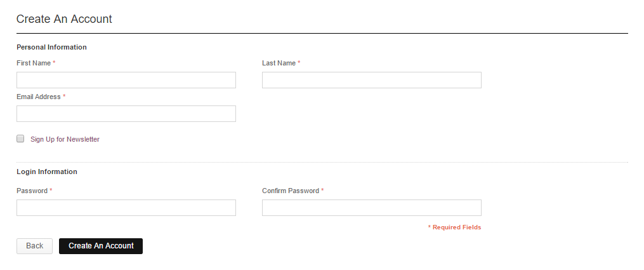Click the Personal Information section title
This screenshot has width=644, height=270.
51,47
